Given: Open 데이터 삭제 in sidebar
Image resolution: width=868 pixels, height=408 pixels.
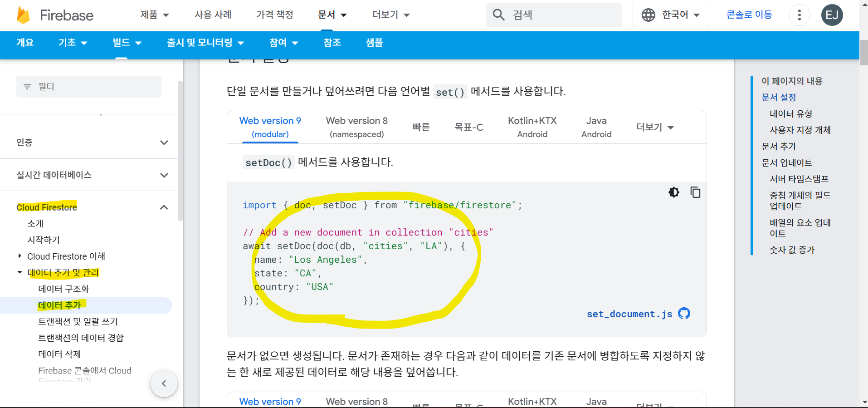Looking at the screenshot, I should (x=59, y=354).
